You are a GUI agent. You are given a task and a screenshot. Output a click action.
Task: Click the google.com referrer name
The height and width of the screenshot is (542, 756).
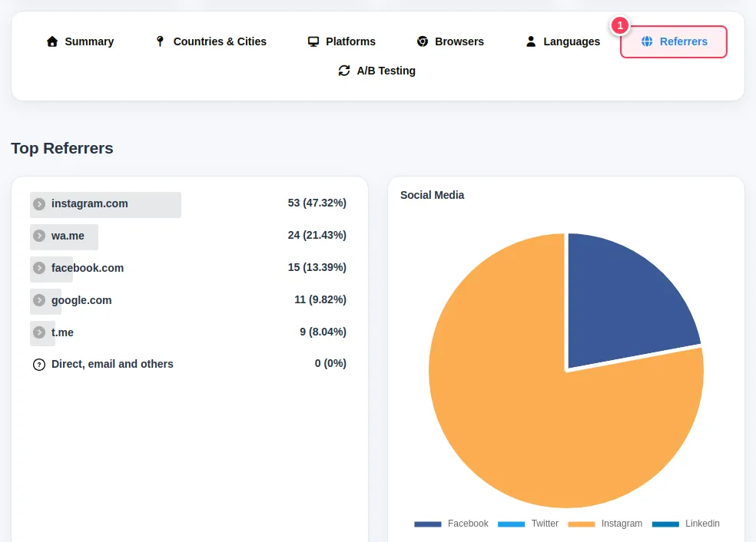81,301
